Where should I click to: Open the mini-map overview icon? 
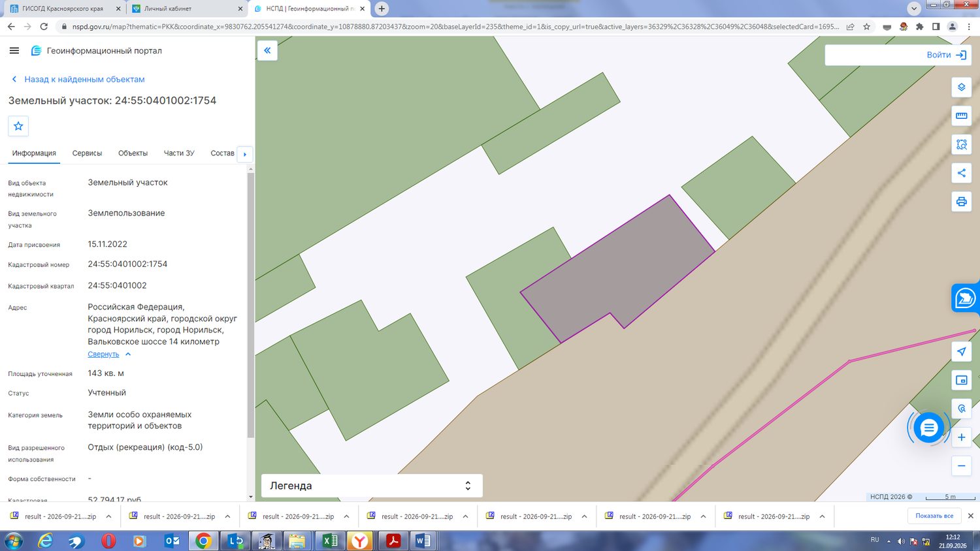961,380
